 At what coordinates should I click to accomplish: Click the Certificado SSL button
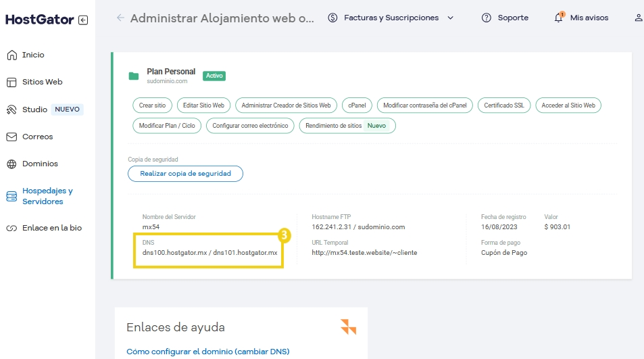tap(504, 105)
